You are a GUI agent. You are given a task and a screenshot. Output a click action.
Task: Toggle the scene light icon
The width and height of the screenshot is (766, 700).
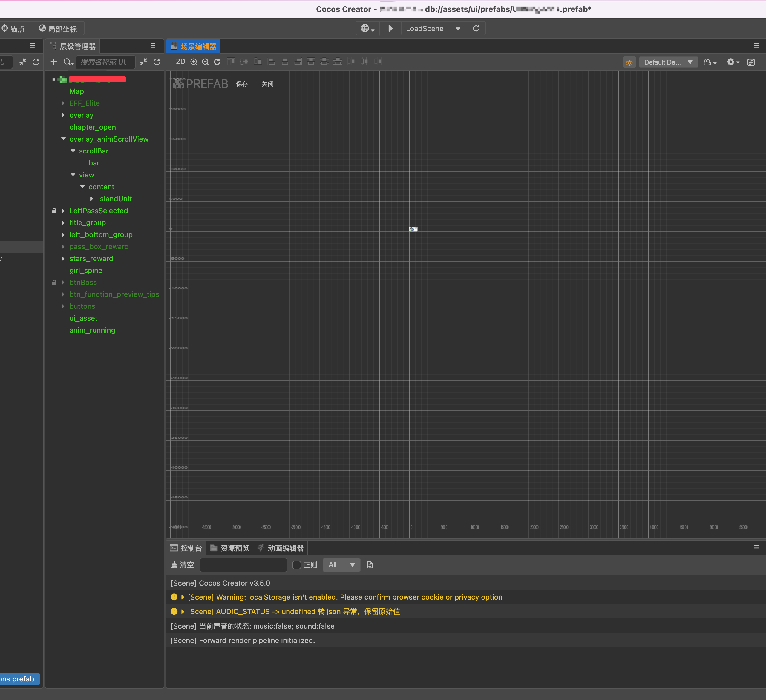629,62
